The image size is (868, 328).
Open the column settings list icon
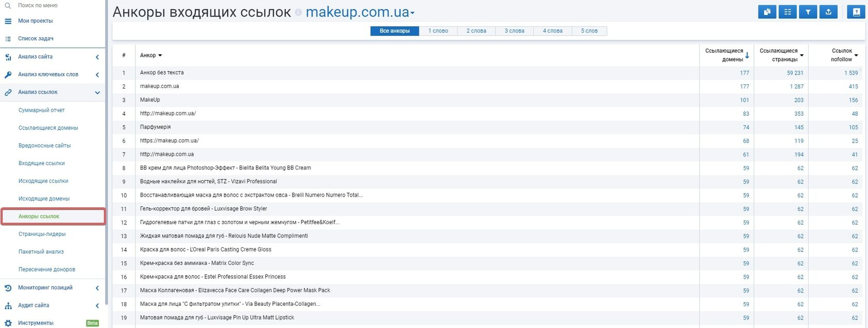tap(787, 12)
